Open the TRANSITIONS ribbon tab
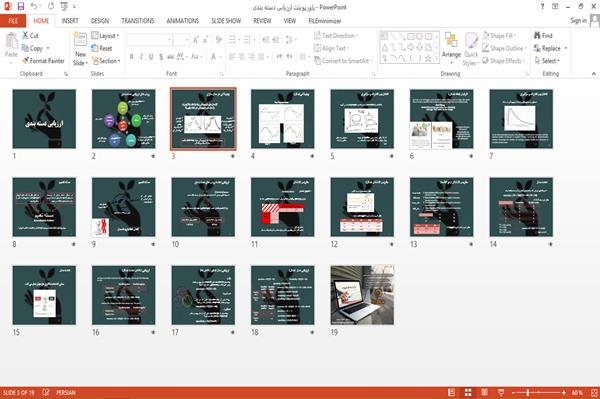This screenshot has width=600, height=399. click(x=138, y=21)
